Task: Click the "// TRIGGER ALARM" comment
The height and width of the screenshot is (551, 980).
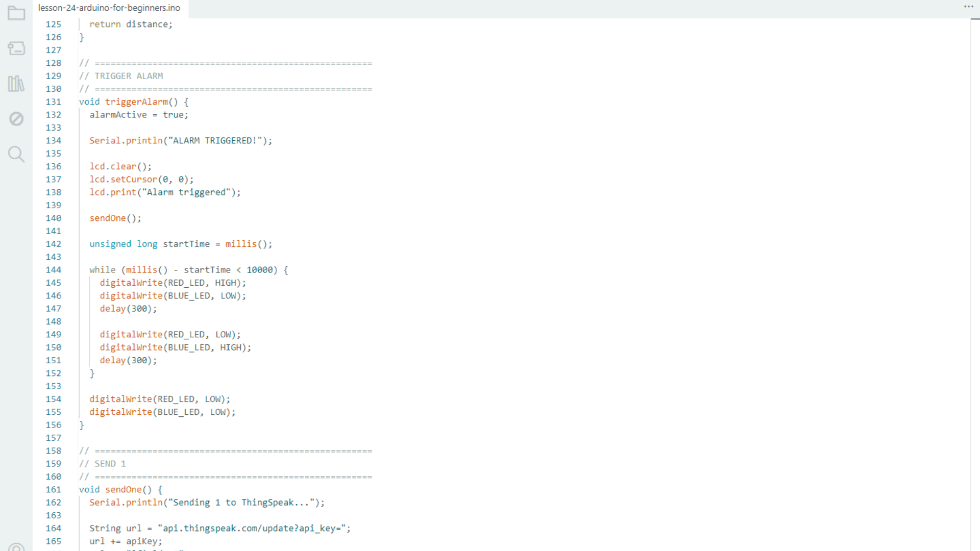Action: coord(121,76)
